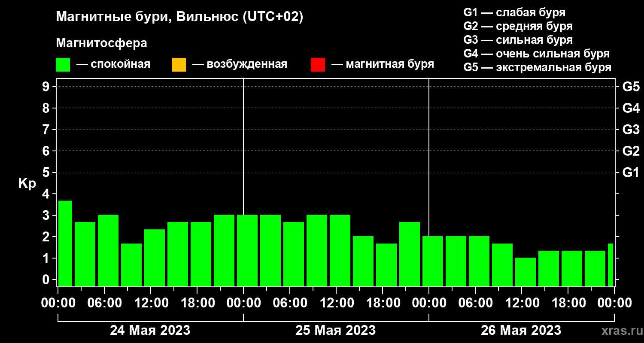Click legend line 'G5 — экстремальная буря'
This screenshot has width=644, height=343.
pyautogui.click(x=537, y=67)
